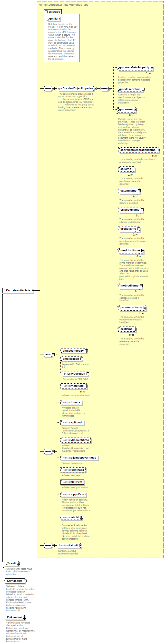Expand the ellipsoidName plus box
Screen dimensions: 166x644
(x=142, y=210)
